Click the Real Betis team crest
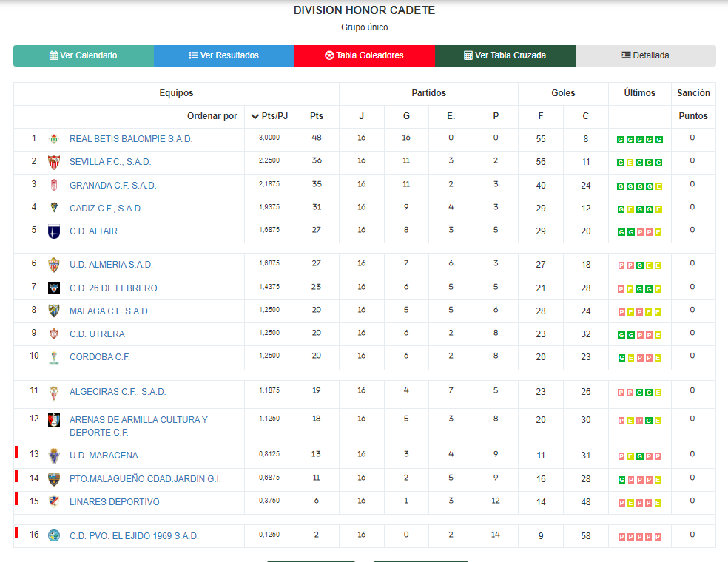Screen dimensions: 728x562 point(54,139)
